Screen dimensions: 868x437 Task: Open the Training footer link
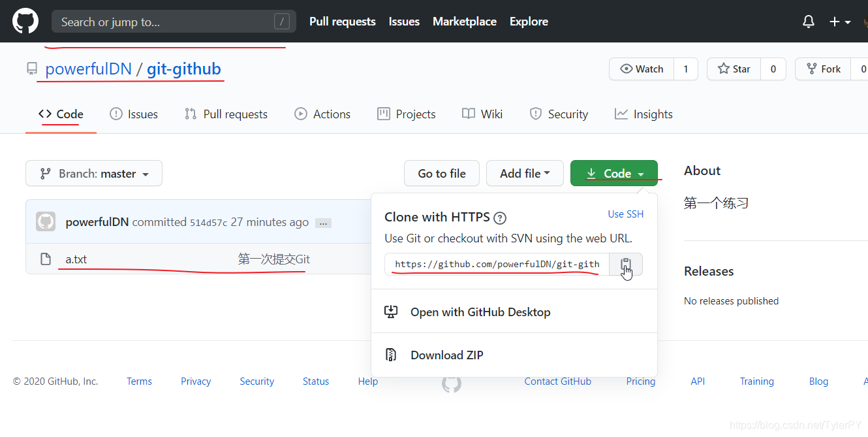[x=757, y=381]
